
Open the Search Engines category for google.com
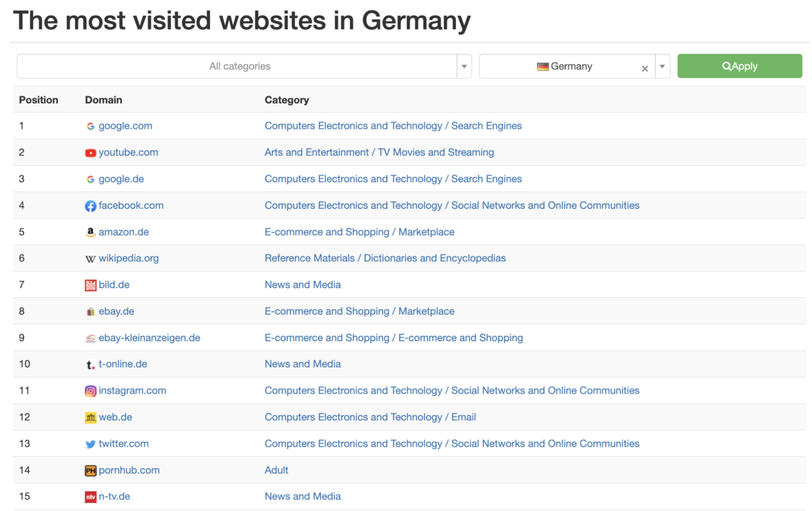393,126
